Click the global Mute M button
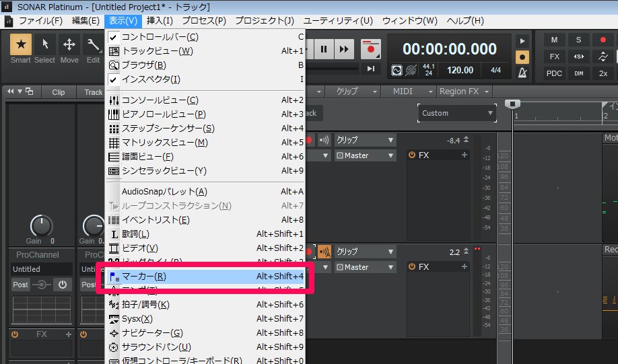This screenshot has width=618, height=364. click(x=554, y=40)
